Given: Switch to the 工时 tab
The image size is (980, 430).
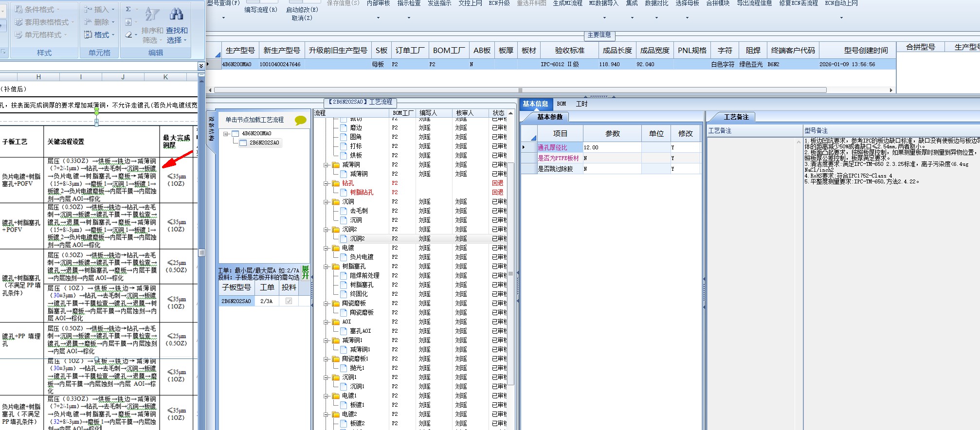Looking at the screenshot, I should pyautogui.click(x=581, y=104).
